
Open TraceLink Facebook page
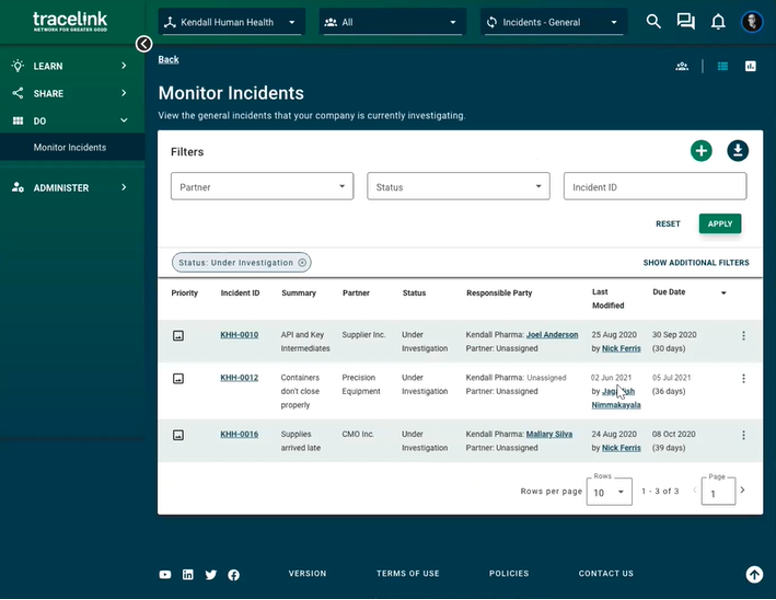pyautogui.click(x=234, y=575)
